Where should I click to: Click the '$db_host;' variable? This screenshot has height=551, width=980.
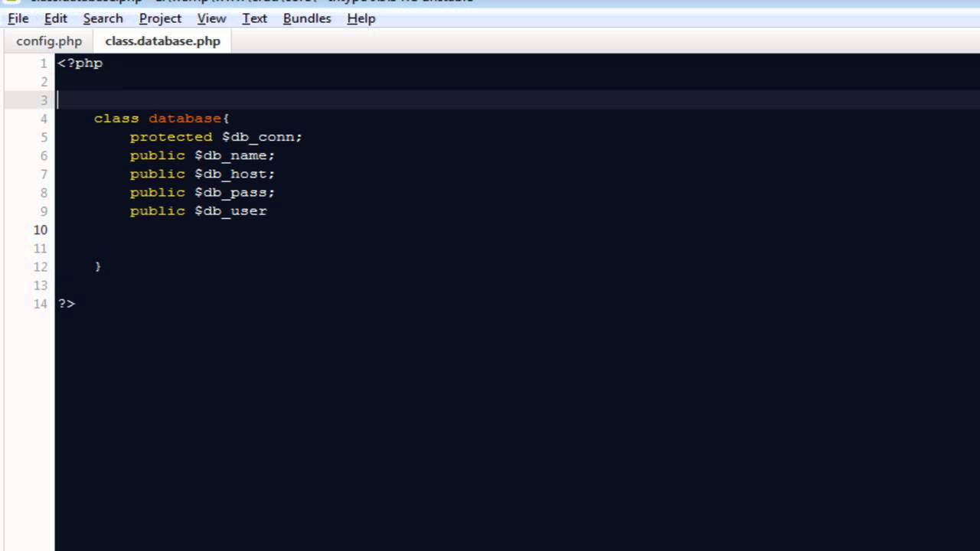pyautogui.click(x=234, y=174)
